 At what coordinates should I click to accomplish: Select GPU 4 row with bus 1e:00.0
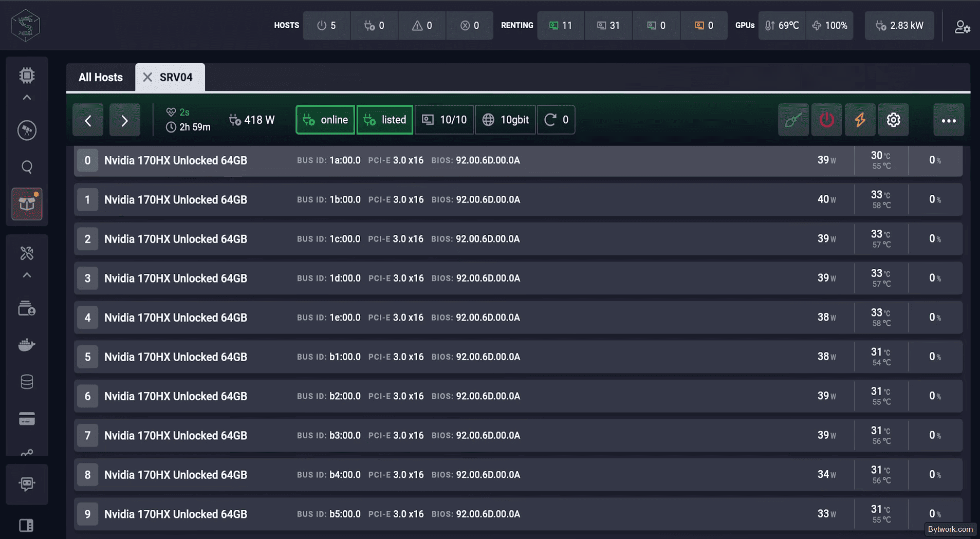tap(518, 318)
